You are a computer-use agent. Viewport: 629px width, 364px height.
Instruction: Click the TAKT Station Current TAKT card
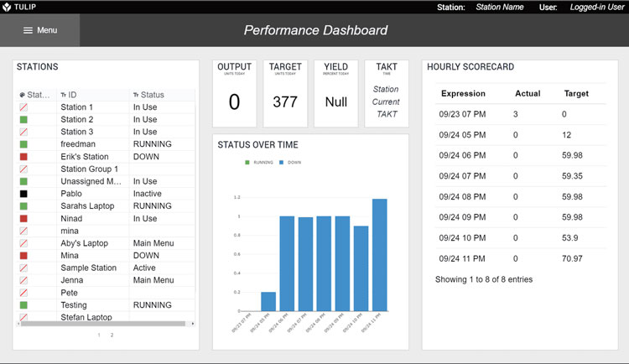click(x=387, y=93)
